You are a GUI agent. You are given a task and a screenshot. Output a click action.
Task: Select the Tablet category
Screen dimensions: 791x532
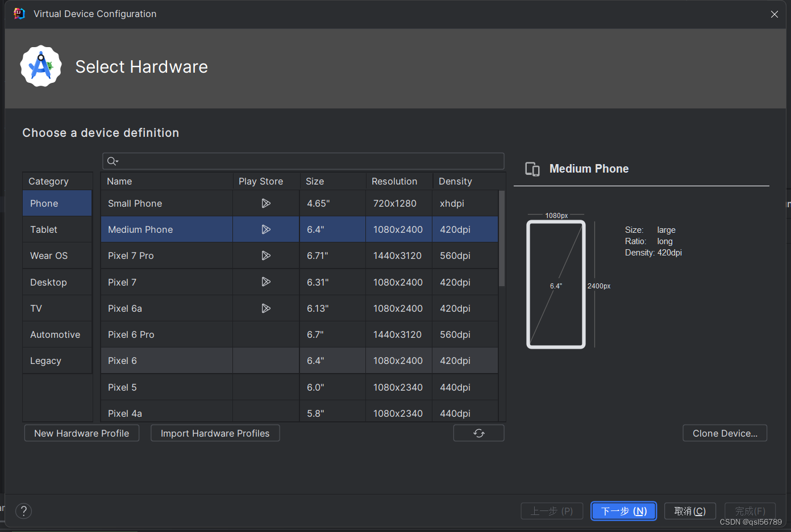click(44, 229)
